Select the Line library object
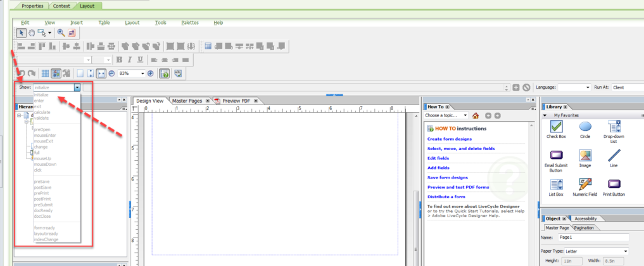 pos(614,158)
